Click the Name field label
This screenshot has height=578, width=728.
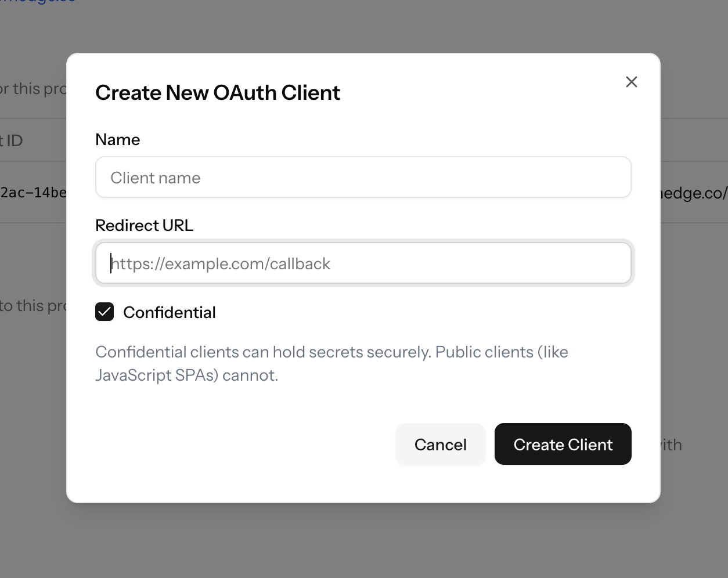pos(118,140)
